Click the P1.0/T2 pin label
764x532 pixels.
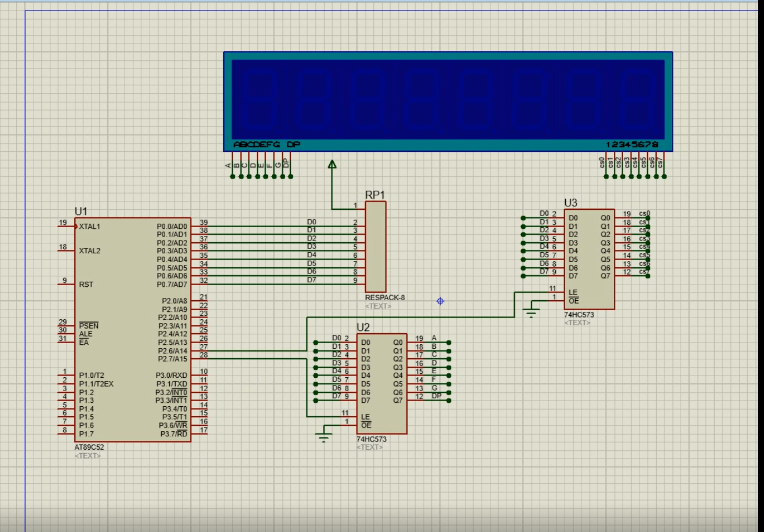92,376
